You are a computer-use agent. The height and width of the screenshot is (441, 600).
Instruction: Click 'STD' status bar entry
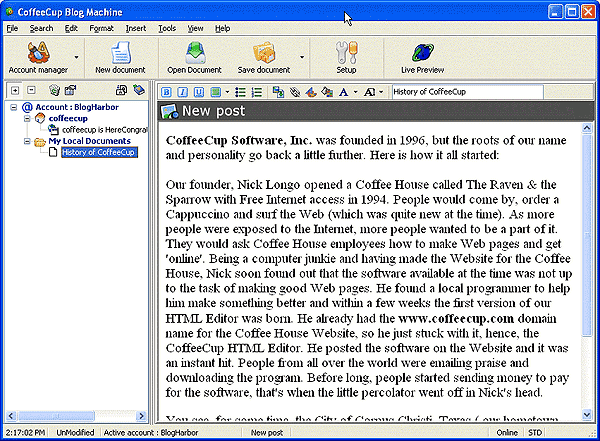coord(535,433)
